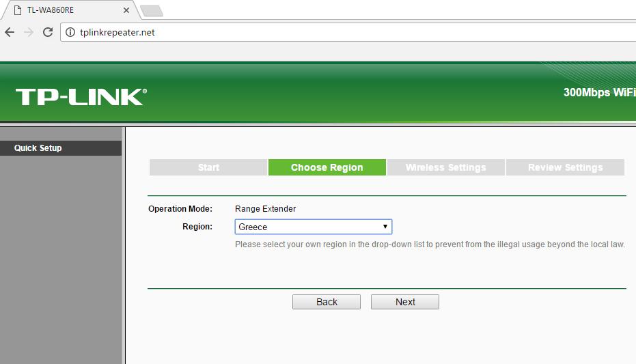View site info icon in address bar
Screen dimensions: 636x364
70,32
